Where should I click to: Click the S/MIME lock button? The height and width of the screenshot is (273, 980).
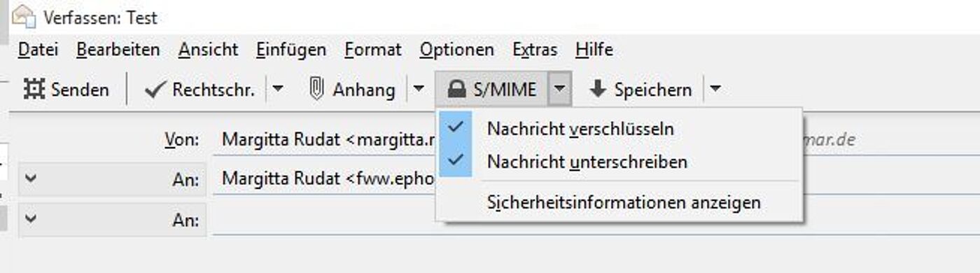click(492, 90)
